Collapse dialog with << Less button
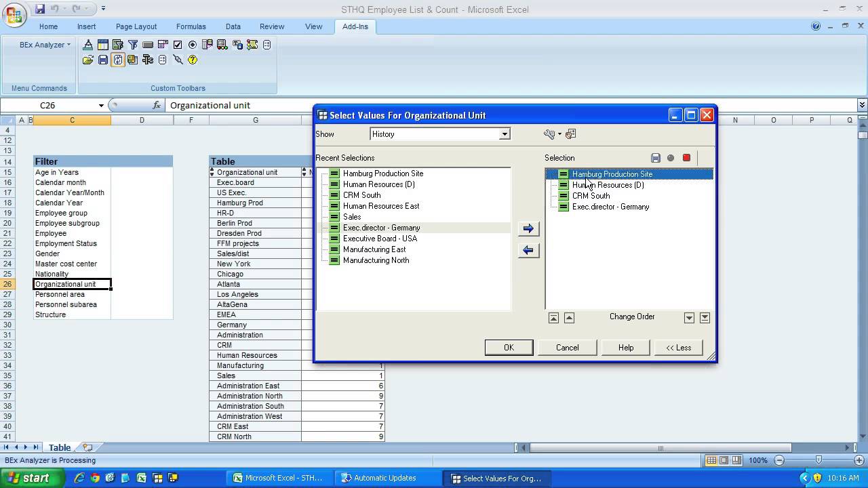 coord(678,348)
